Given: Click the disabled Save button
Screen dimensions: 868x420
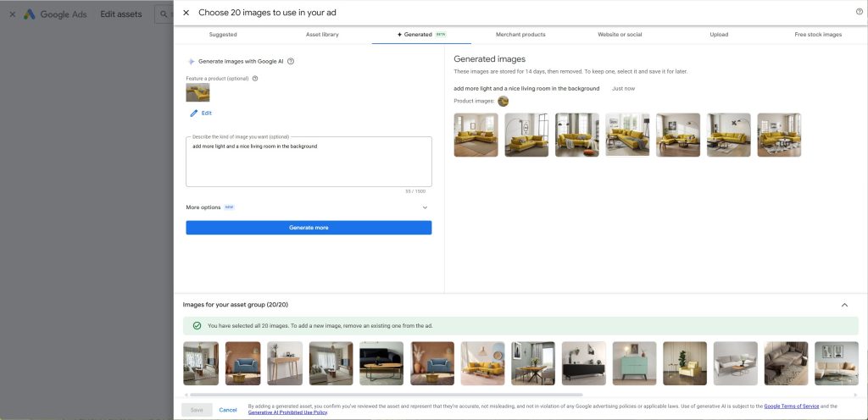Looking at the screenshot, I should tap(197, 410).
